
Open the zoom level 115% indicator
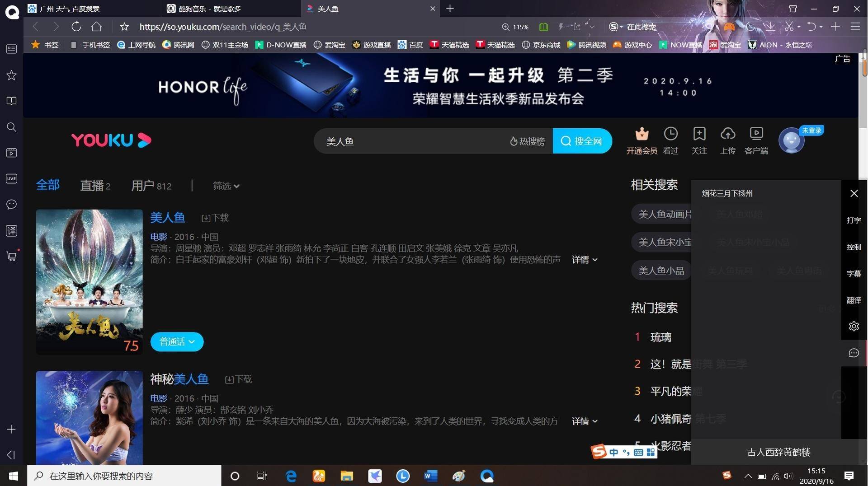point(515,27)
